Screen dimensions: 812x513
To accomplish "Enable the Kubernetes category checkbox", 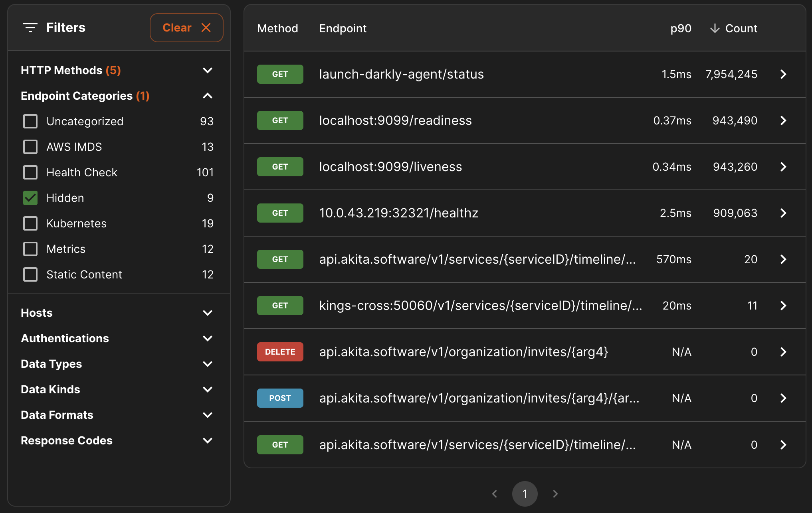I will point(30,223).
